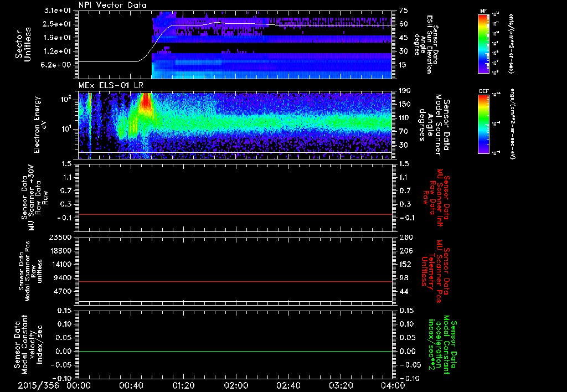Click the "Model Scanner Angle degrees" label
The image size is (567, 392).
[x=434, y=125]
